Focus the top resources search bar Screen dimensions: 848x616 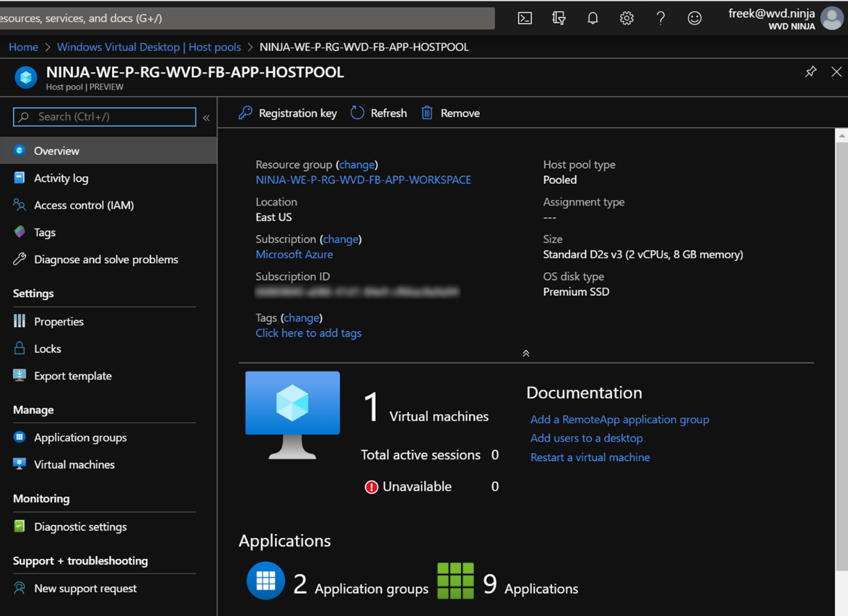pyautogui.click(x=247, y=18)
